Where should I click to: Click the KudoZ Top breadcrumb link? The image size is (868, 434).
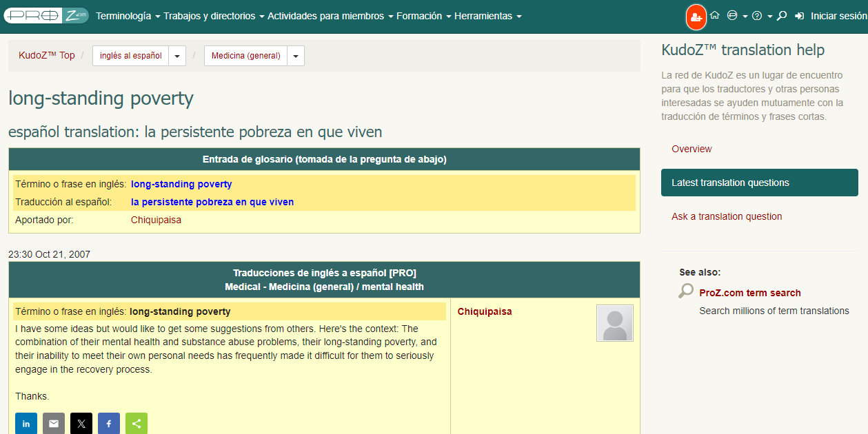pos(47,55)
